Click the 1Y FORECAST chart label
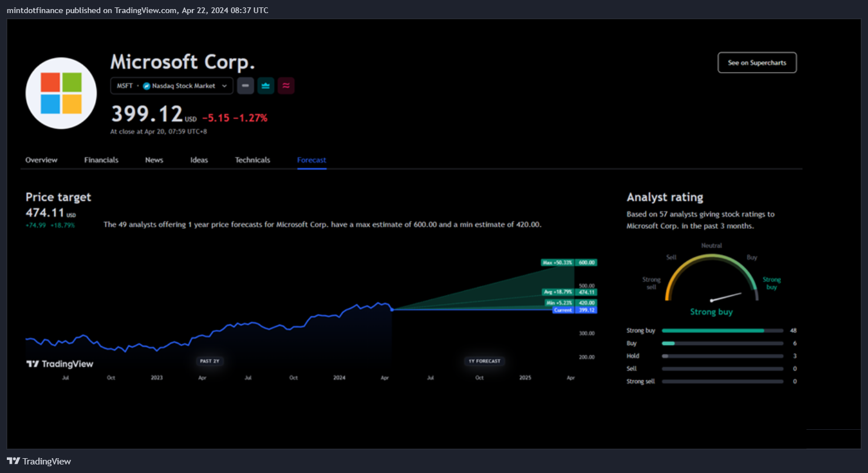The image size is (868, 473). tap(485, 361)
